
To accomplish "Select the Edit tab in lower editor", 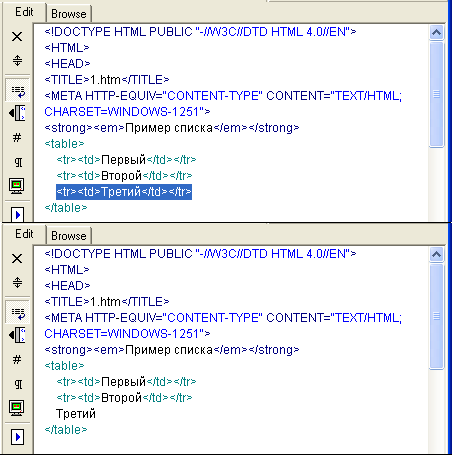I will click(24, 234).
